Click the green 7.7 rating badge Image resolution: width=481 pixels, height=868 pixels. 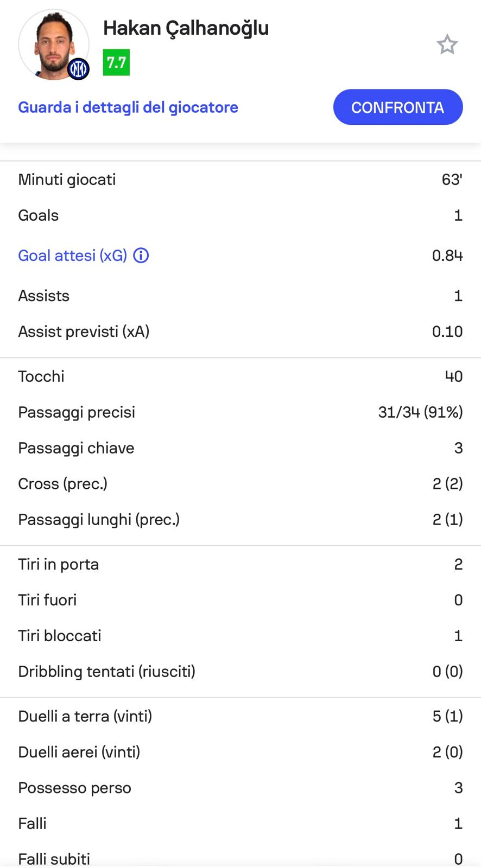(x=116, y=62)
